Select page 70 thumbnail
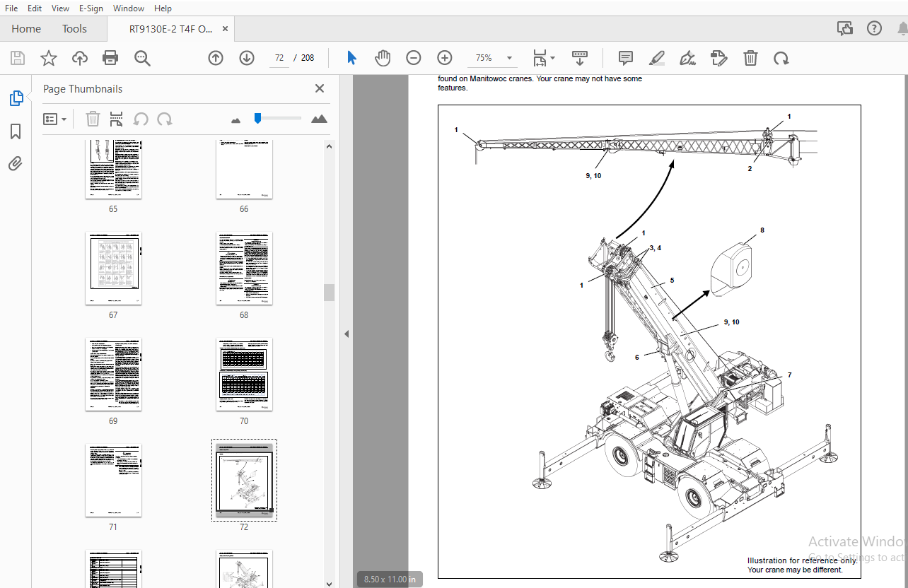Viewport: 908px width, 588px height. [x=244, y=375]
